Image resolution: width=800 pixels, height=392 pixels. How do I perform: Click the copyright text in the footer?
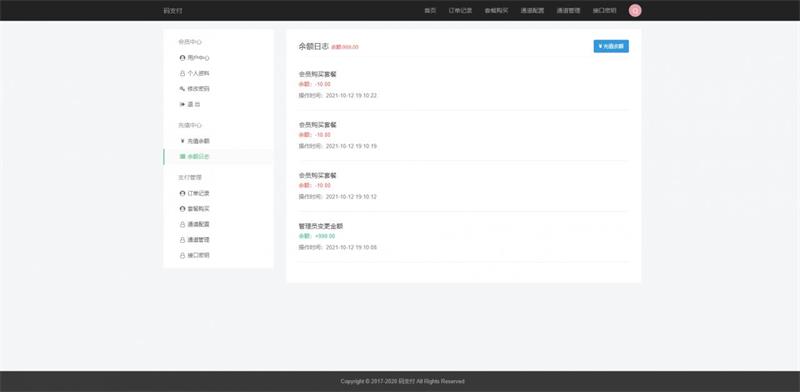(x=403, y=381)
